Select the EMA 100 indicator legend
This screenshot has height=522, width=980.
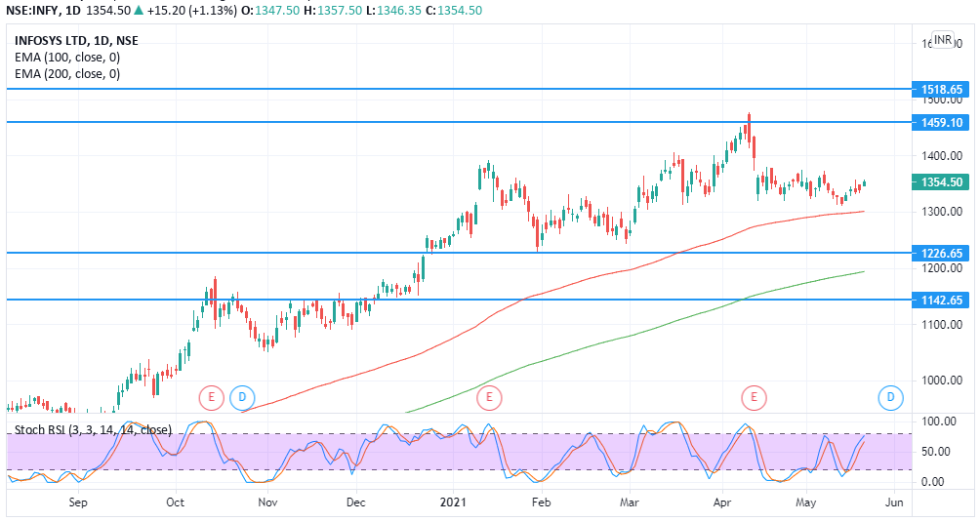pyautogui.click(x=67, y=58)
